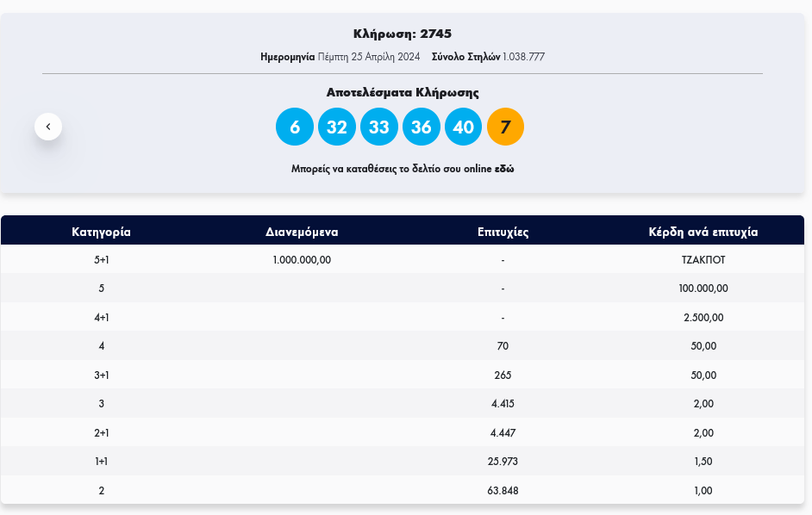Open the online 'εδώ' ticket link
Viewport: 812px width, 515px height.
(x=504, y=169)
